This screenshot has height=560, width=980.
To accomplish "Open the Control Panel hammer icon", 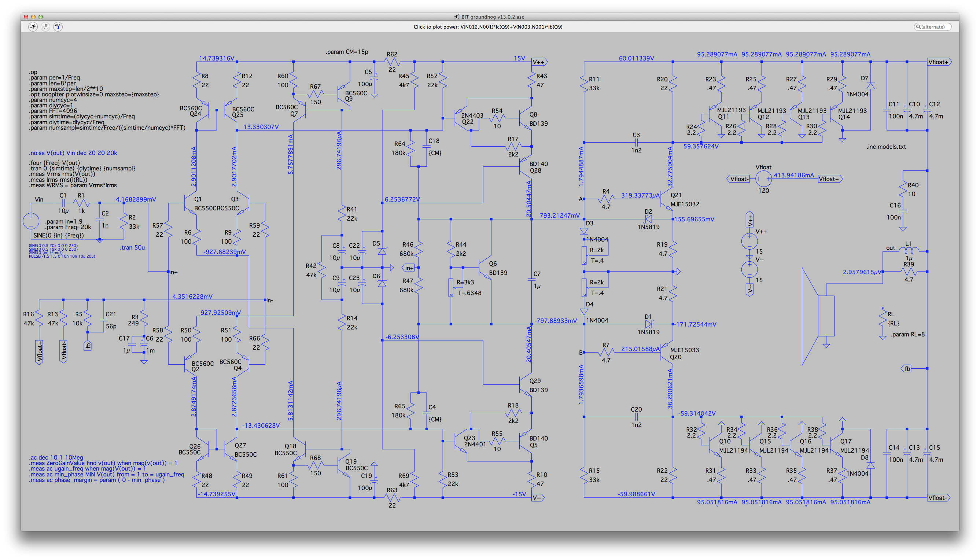I will click(x=58, y=26).
